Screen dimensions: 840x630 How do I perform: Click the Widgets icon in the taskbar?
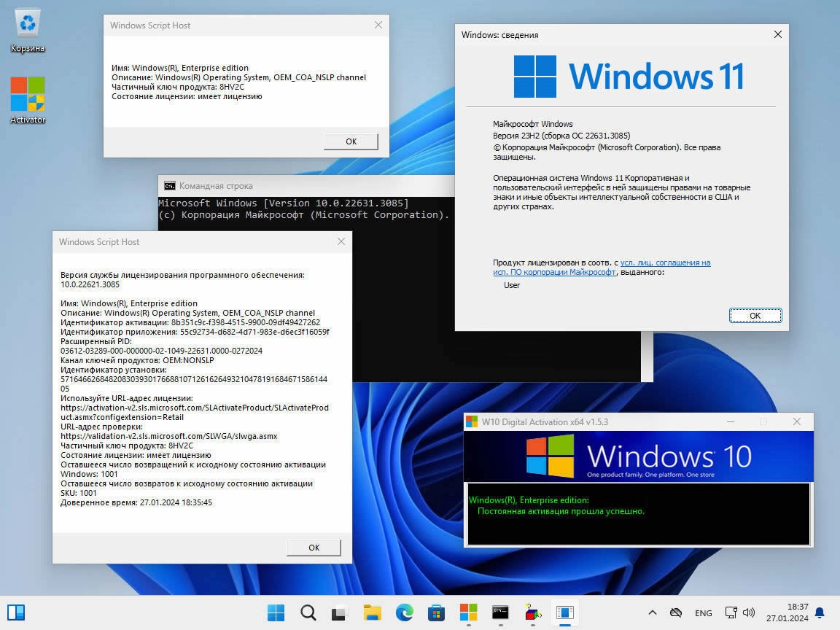(16, 612)
